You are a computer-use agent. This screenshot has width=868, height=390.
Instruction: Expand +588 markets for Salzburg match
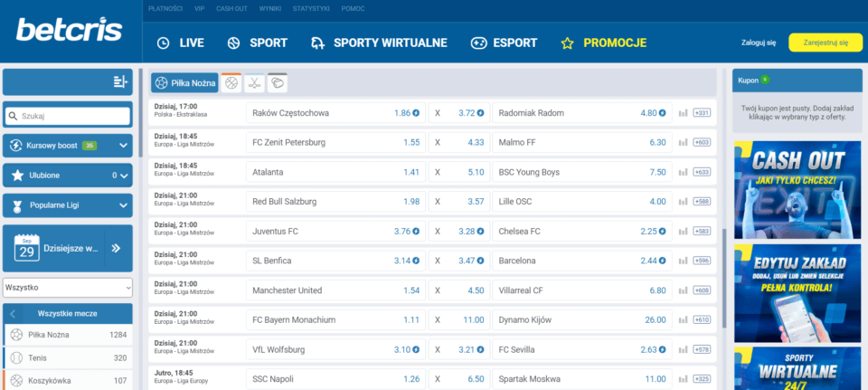[702, 202]
